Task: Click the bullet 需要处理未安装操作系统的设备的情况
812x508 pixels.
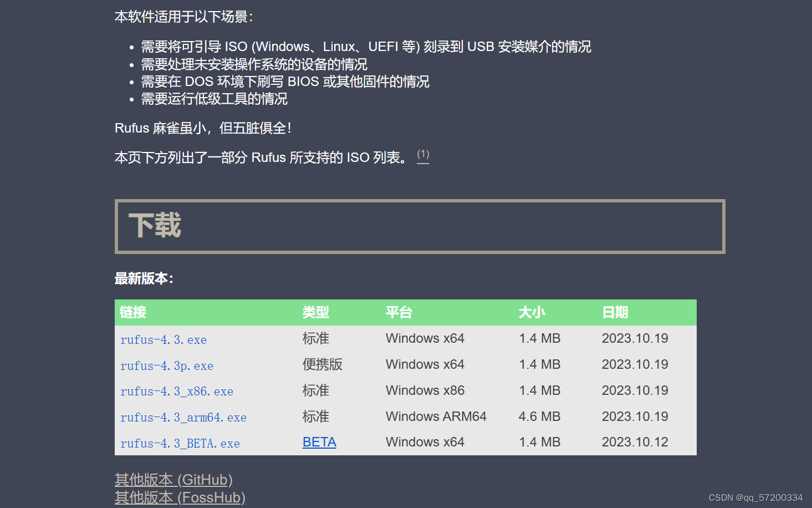Action: (x=254, y=64)
